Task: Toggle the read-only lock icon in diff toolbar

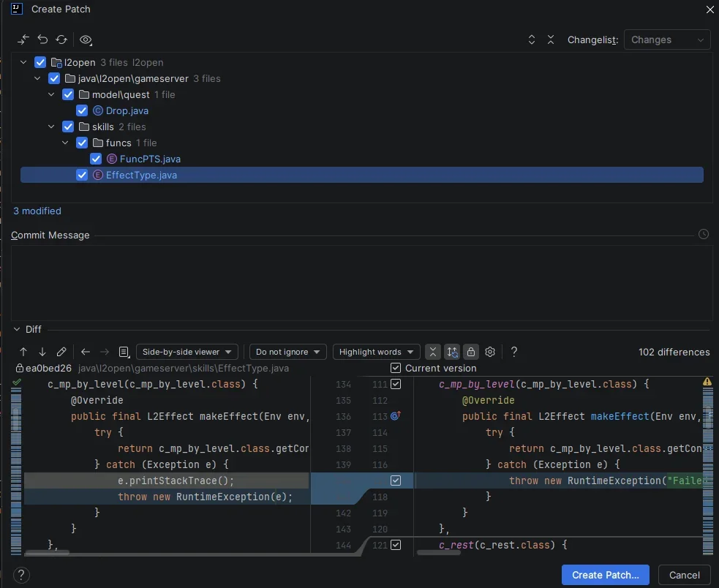Action: click(x=471, y=352)
